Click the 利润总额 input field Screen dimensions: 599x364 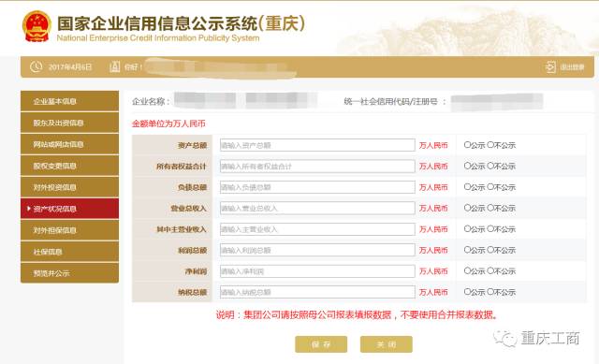tap(317, 250)
